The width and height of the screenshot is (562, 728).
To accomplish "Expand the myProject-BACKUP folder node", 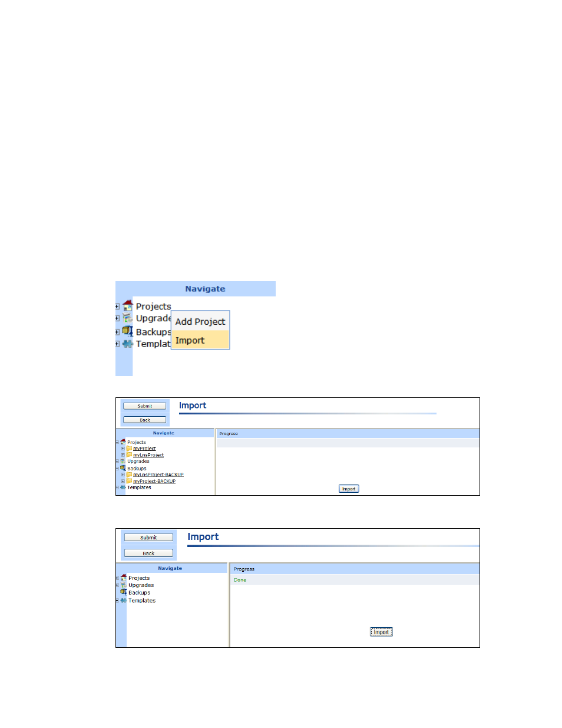I will click(123, 481).
